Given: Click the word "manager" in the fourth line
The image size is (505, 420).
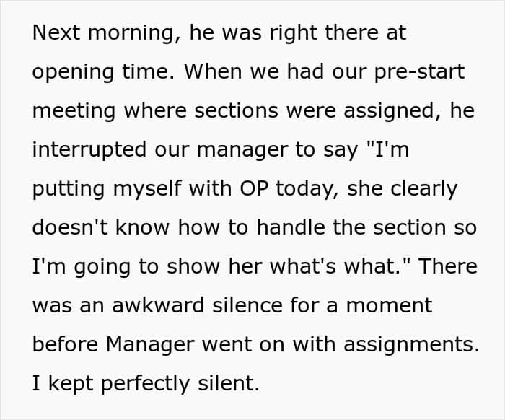Looking at the screenshot, I should click(x=242, y=150).
